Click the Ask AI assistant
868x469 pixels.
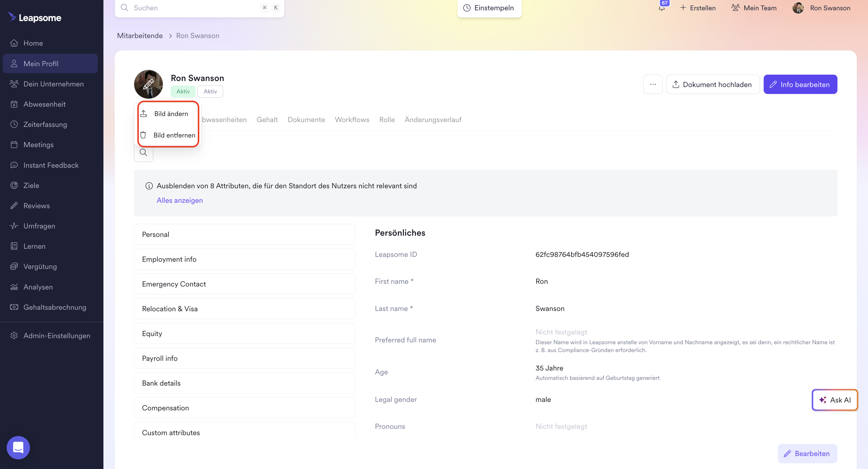pos(835,400)
